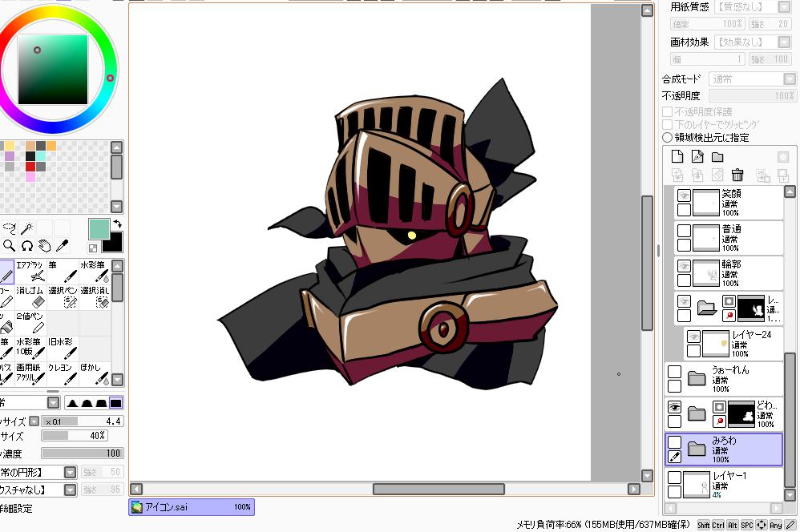Viewport: 800px width, 532px height.
Task: Select 領域検出元に指定 radio option
Action: pos(668,137)
